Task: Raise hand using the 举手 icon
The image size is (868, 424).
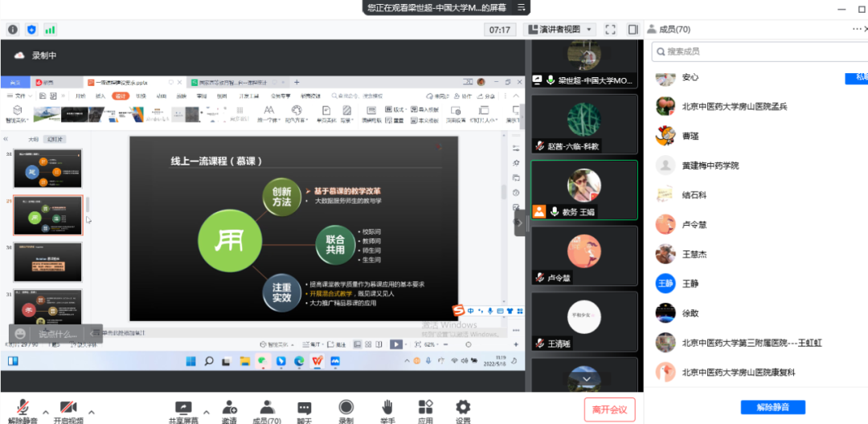Action: pyautogui.click(x=387, y=407)
